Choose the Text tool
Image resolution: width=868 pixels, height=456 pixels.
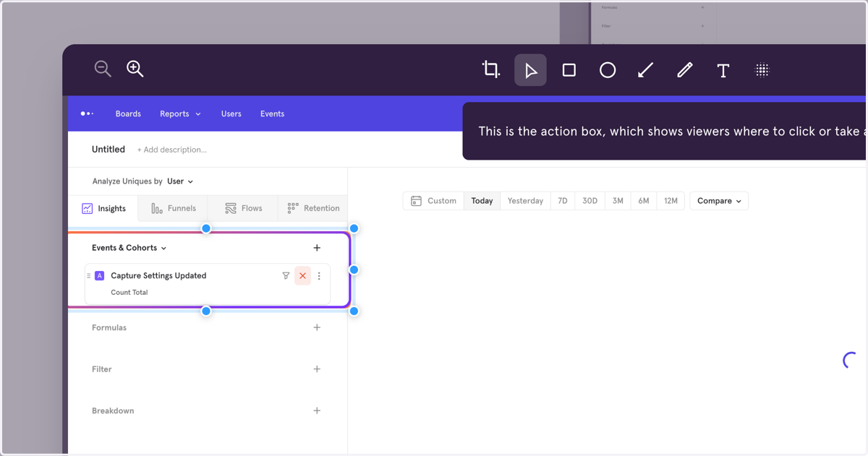pyautogui.click(x=723, y=70)
